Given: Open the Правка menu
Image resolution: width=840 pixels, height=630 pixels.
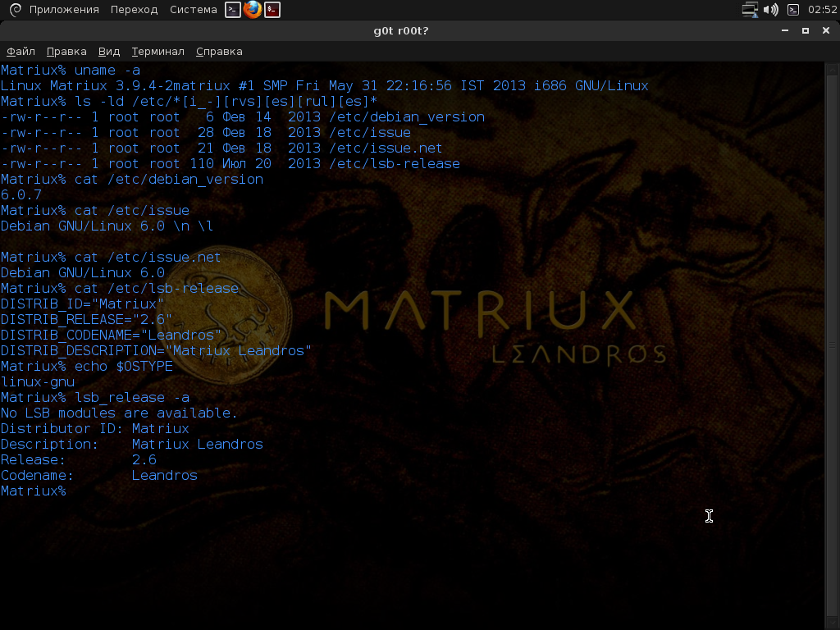Looking at the screenshot, I should click(x=66, y=52).
